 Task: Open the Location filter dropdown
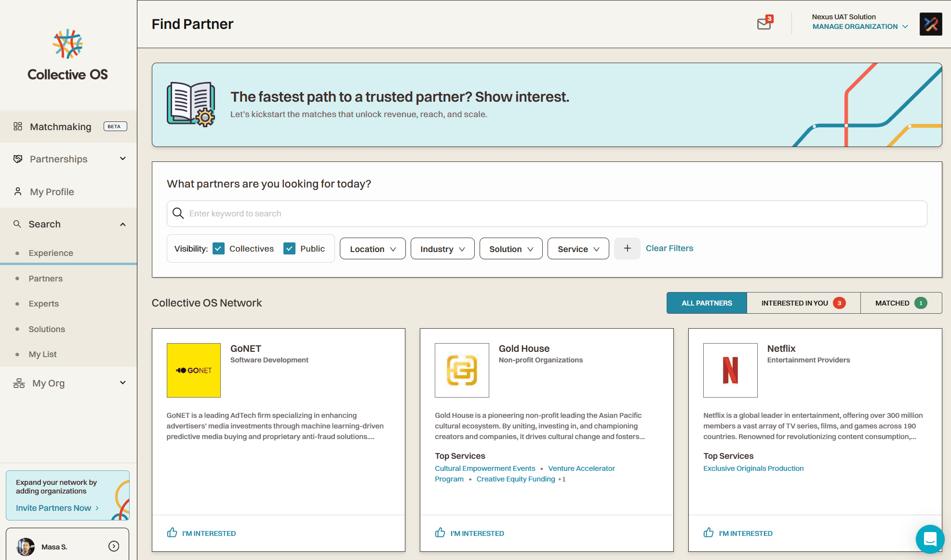[x=373, y=249]
